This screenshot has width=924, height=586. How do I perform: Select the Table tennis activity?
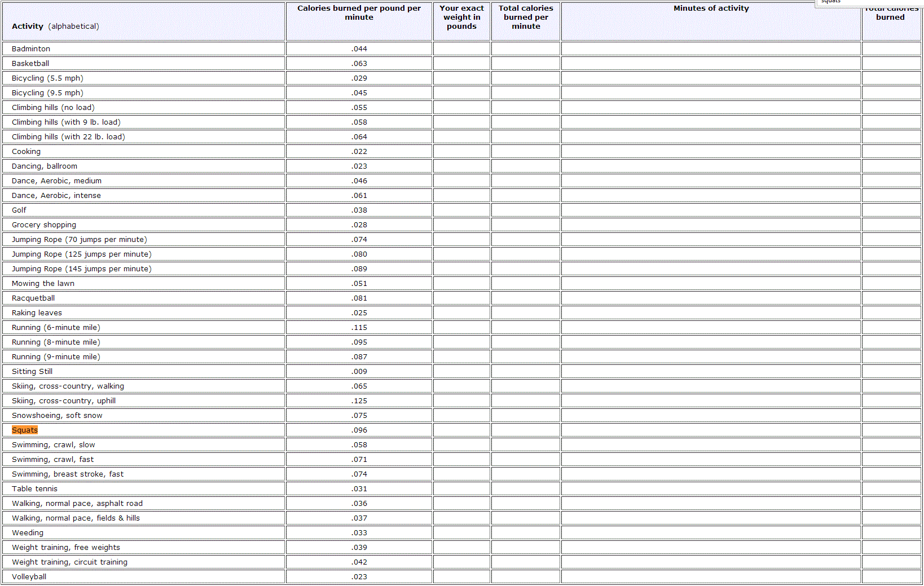pyautogui.click(x=34, y=488)
